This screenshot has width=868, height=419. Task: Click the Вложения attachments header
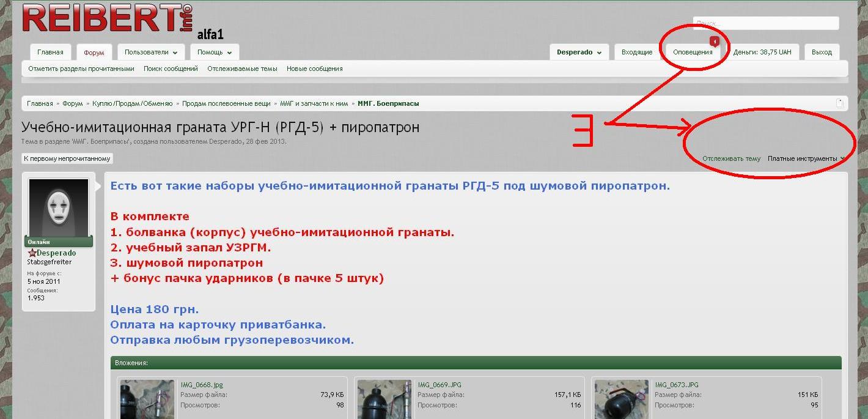click(476, 363)
